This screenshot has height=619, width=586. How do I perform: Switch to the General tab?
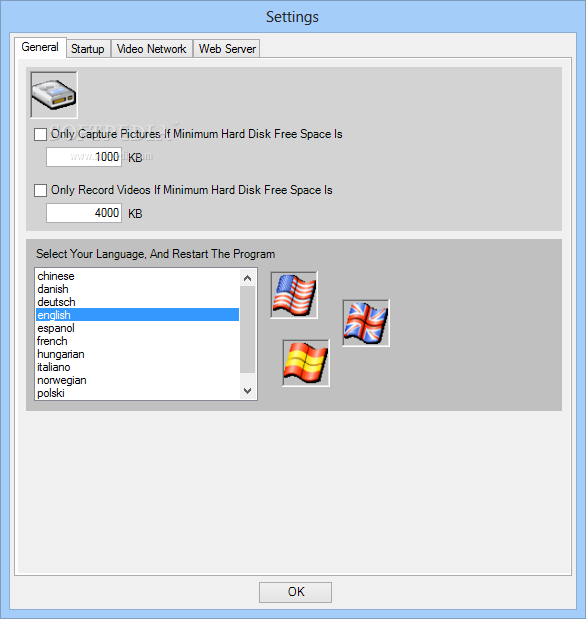[40, 47]
